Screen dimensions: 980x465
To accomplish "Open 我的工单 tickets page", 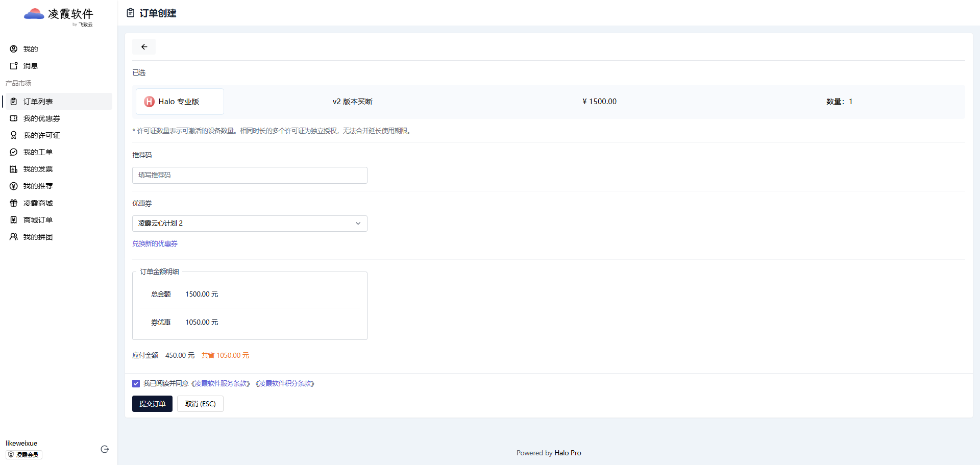I will 38,152.
